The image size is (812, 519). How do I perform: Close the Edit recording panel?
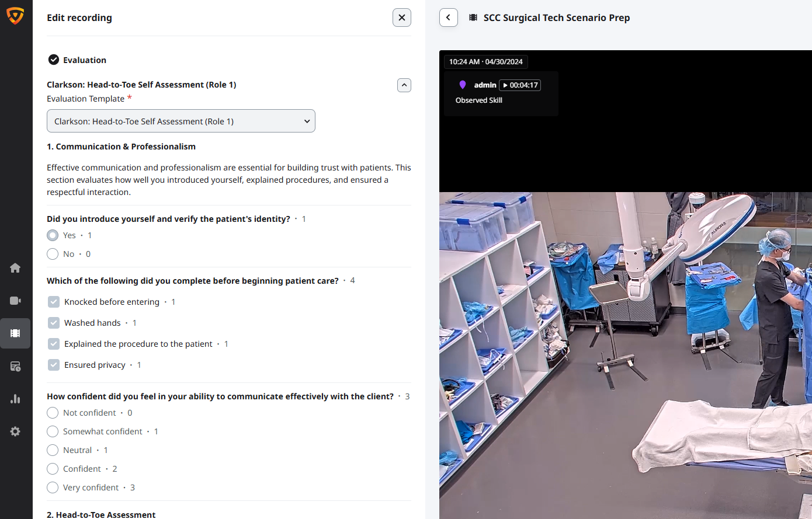[x=402, y=18]
